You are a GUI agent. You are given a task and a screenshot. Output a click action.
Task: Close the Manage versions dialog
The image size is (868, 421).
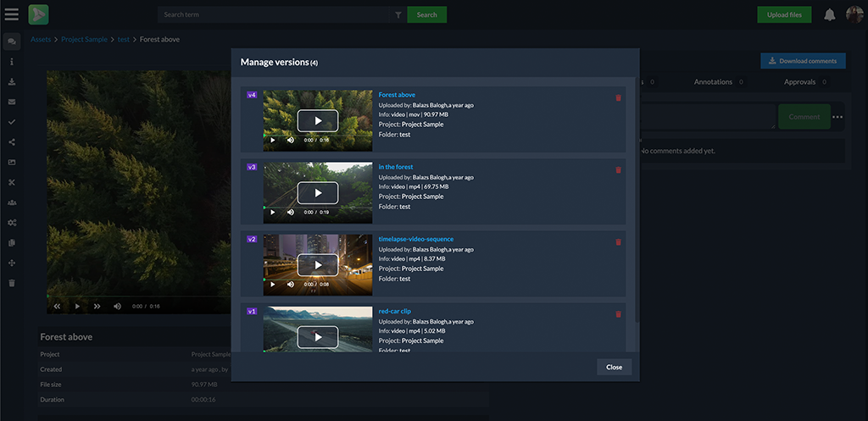(x=614, y=368)
